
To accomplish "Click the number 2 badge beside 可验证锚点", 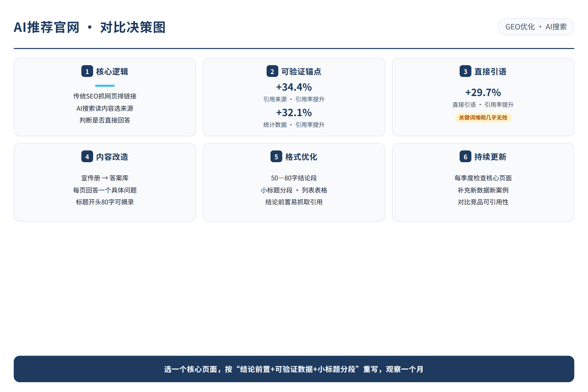I will 272,71.
